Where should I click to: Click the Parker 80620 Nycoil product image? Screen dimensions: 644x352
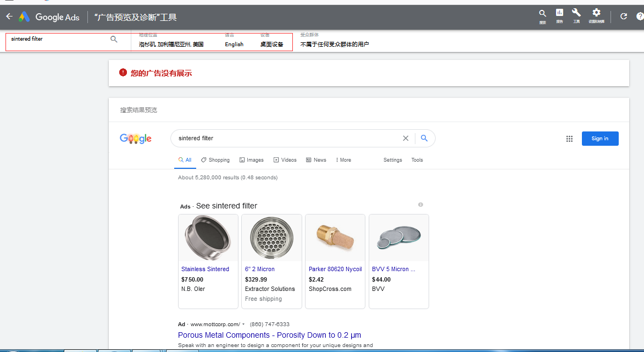[335, 238]
